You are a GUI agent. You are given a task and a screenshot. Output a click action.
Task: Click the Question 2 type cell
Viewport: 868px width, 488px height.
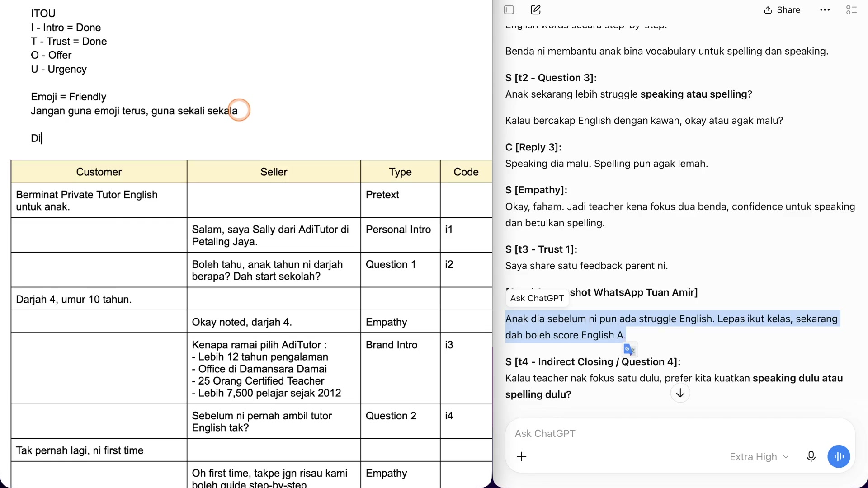coord(401,422)
